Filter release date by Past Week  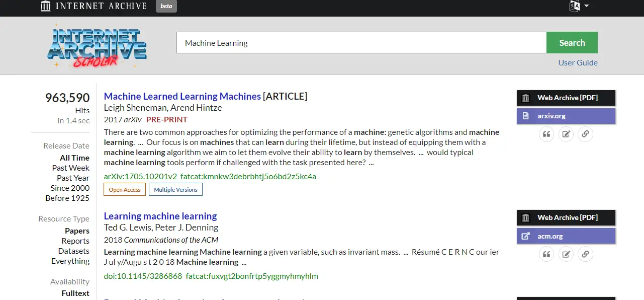point(71,168)
